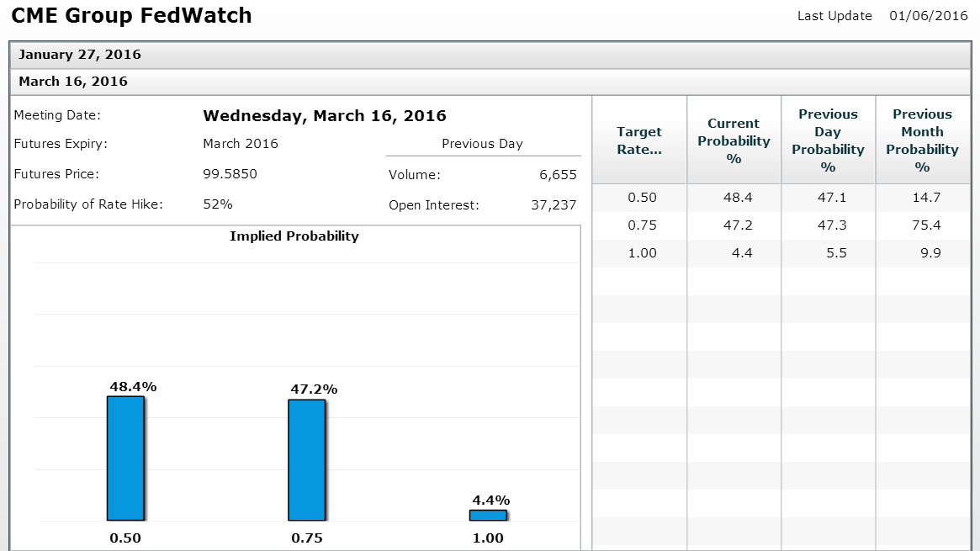
Task: Click the Probability of Rate Hike label
Action: [x=88, y=204]
